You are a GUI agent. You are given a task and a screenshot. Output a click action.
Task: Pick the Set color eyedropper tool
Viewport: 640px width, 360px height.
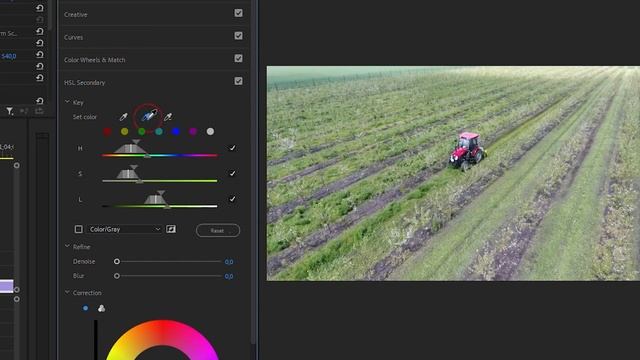tap(123, 117)
